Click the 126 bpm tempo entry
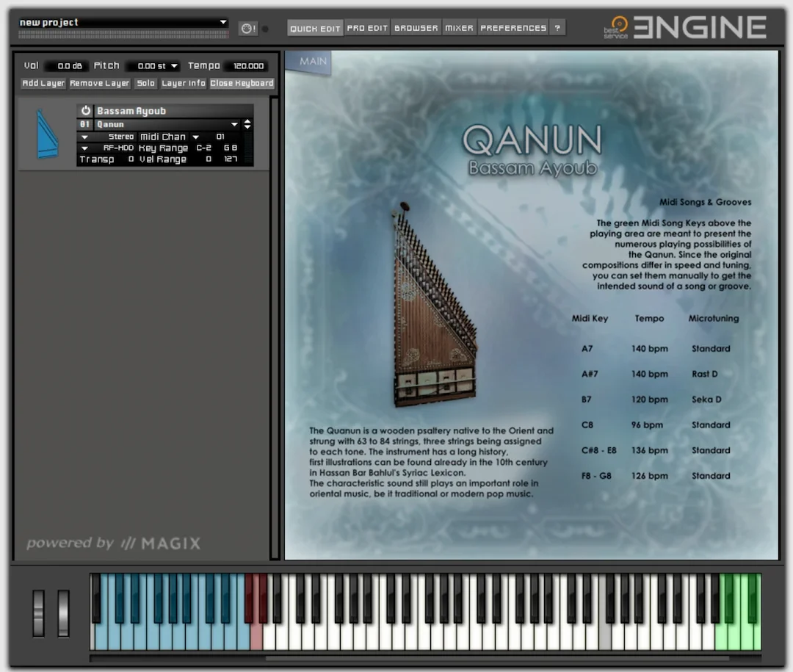 point(649,476)
